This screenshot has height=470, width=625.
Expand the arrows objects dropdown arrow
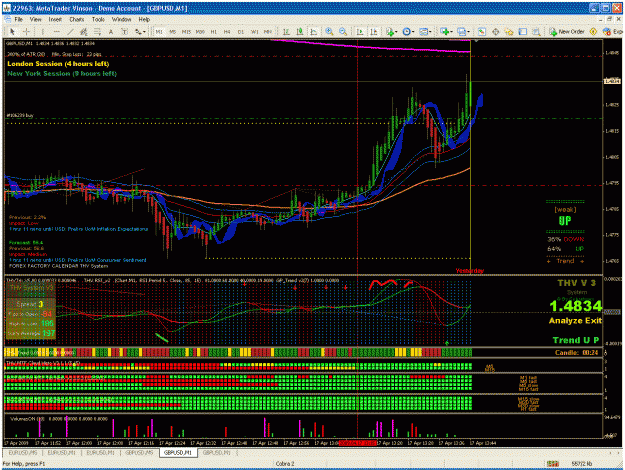coord(144,32)
